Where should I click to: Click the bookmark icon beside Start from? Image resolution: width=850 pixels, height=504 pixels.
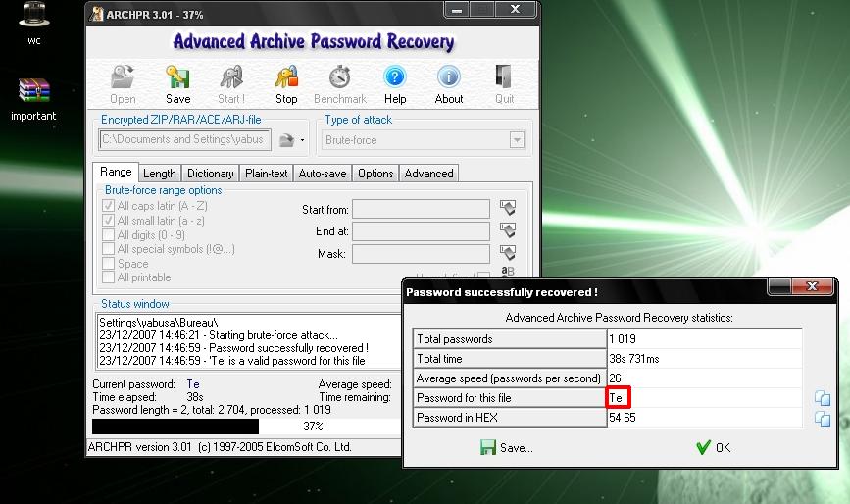tap(508, 208)
